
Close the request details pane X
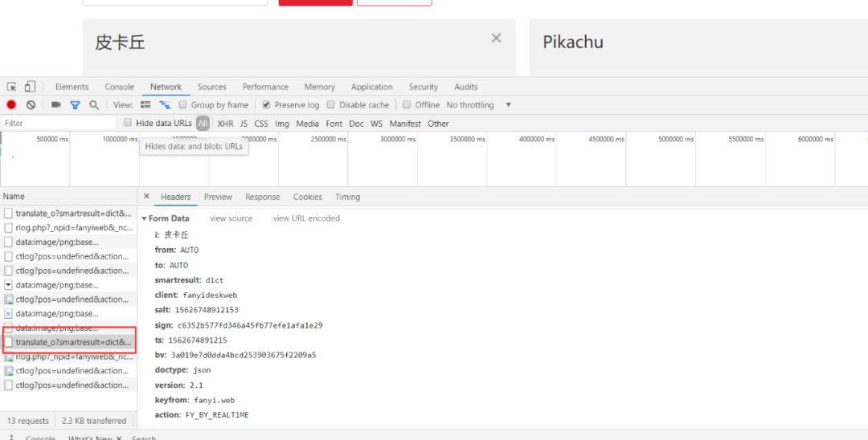click(146, 196)
